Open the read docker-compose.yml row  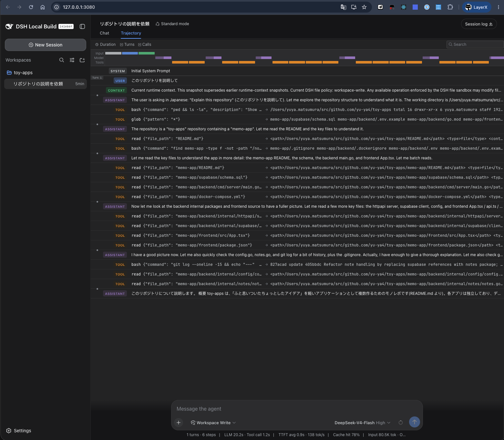pyautogui.click(x=297, y=197)
